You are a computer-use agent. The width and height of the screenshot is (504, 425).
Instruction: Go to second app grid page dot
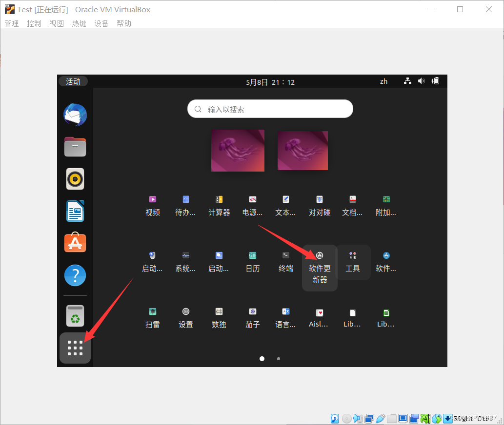click(x=279, y=359)
